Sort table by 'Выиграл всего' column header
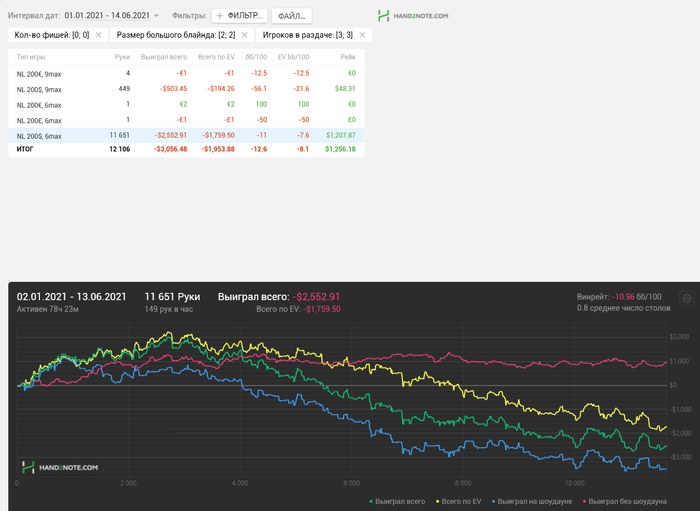 pos(164,57)
